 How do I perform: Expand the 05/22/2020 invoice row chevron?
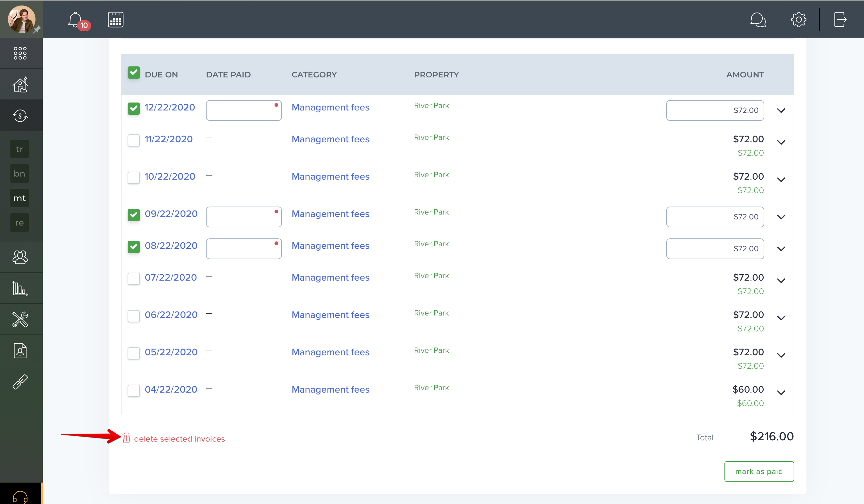point(781,356)
